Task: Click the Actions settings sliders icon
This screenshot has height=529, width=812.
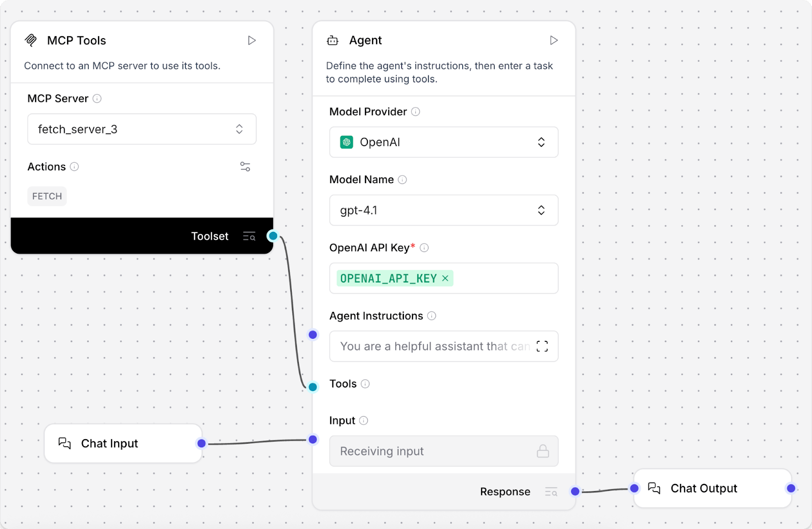Action: pyautogui.click(x=245, y=167)
